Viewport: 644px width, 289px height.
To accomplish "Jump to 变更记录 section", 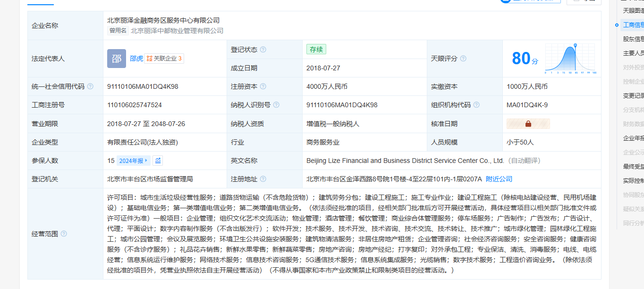I will pyautogui.click(x=633, y=96).
